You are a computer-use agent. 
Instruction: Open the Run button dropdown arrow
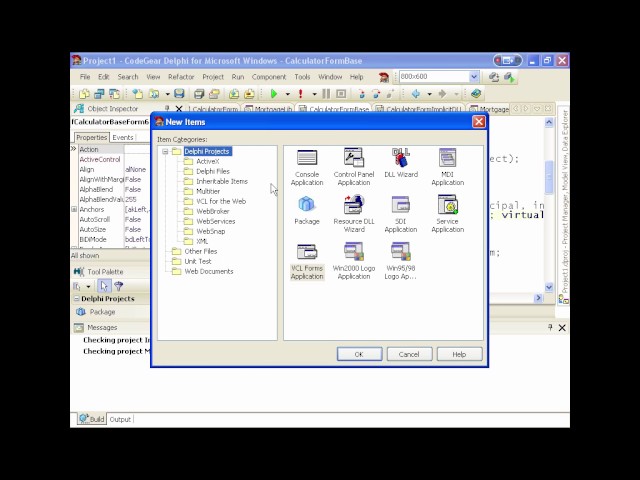[287, 94]
